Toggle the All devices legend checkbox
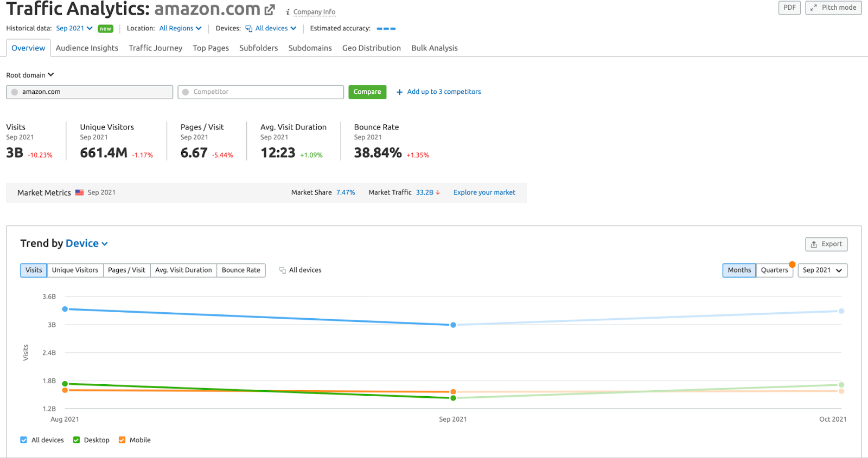The image size is (868, 458). coord(23,440)
